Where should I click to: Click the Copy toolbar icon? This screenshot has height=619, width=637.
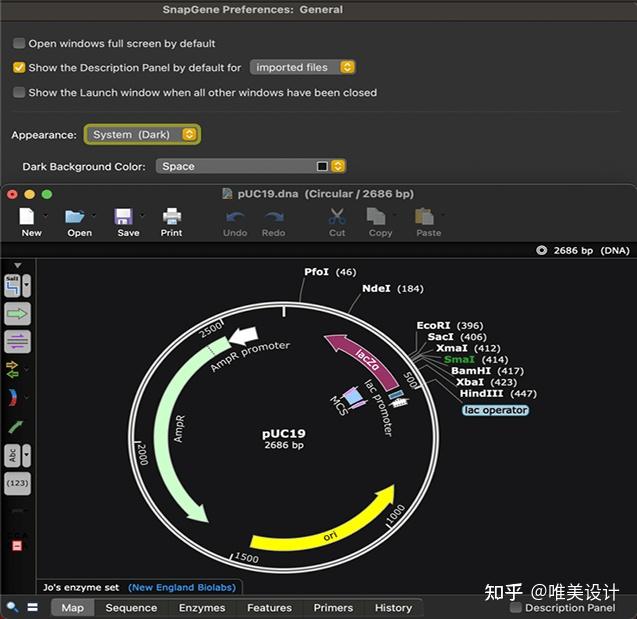pyautogui.click(x=376, y=216)
